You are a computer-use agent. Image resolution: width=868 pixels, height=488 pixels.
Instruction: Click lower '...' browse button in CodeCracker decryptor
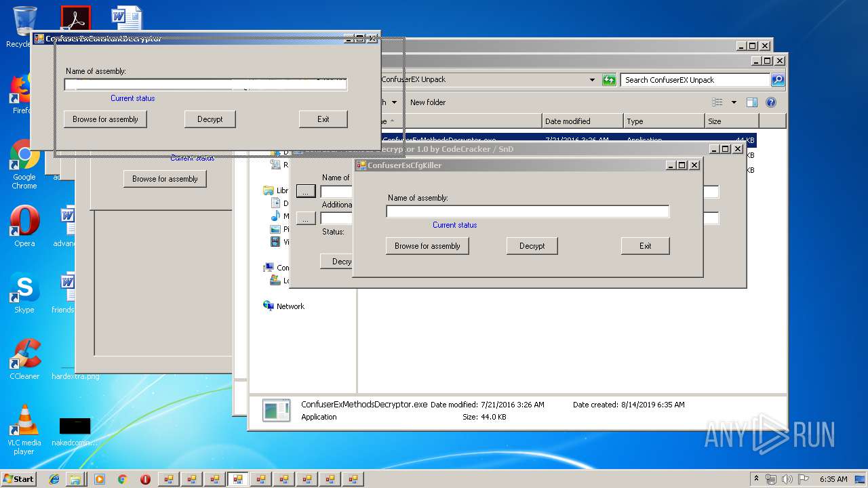click(306, 218)
